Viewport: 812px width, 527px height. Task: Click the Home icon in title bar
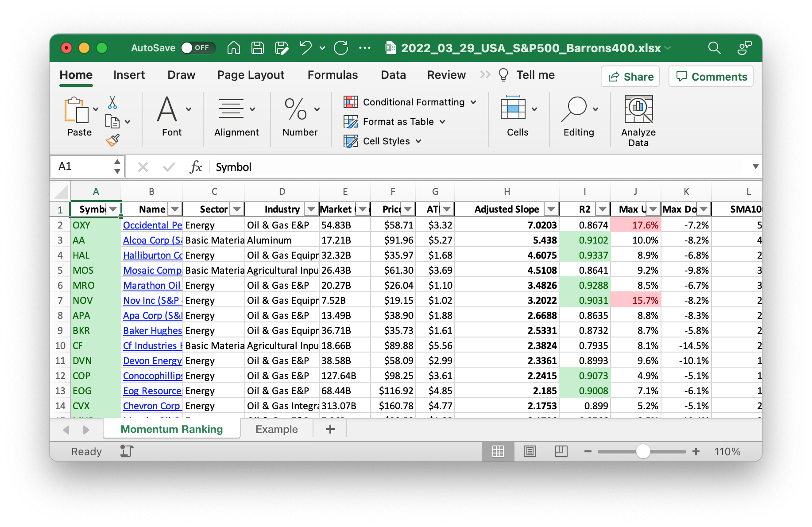pyautogui.click(x=234, y=48)
